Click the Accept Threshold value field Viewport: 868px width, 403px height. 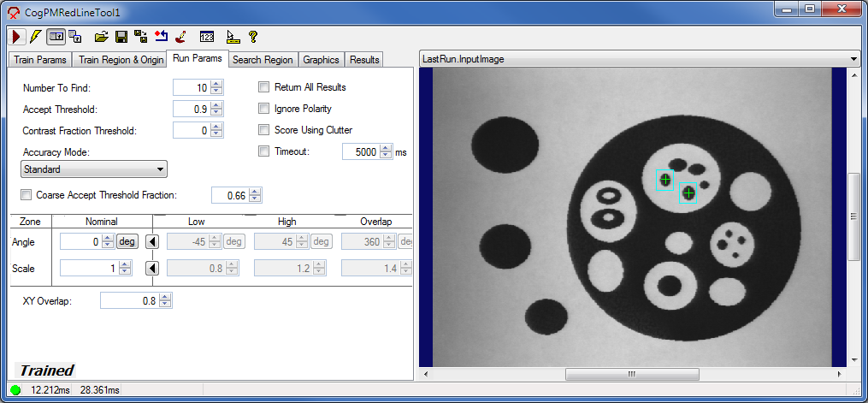click(x=190, y=110)
